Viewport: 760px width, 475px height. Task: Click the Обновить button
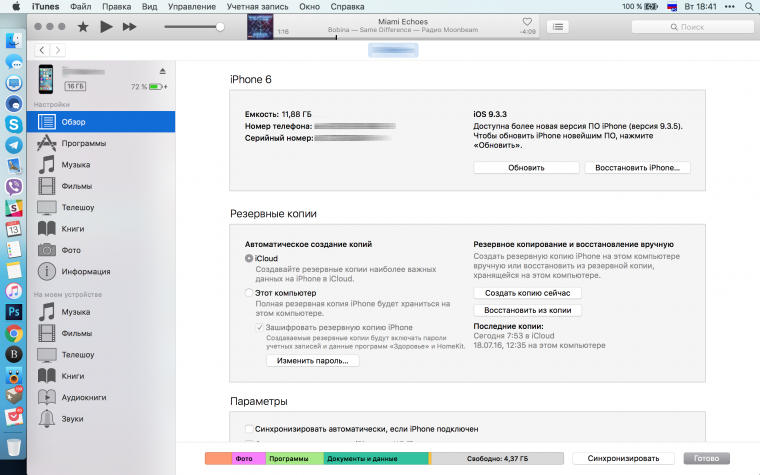click(526, 168)
